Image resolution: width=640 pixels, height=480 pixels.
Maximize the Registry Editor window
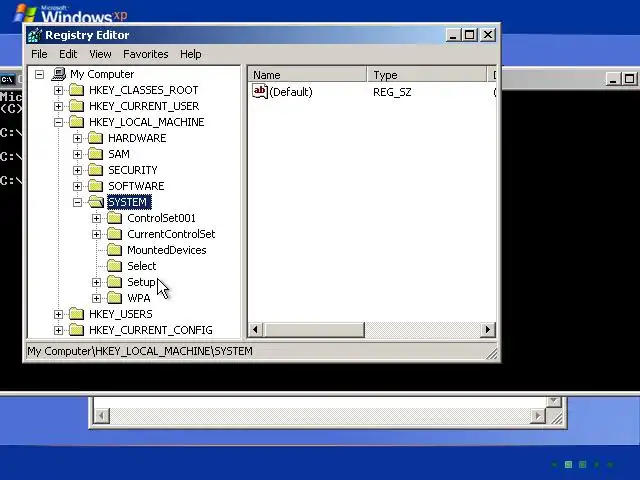469,35
